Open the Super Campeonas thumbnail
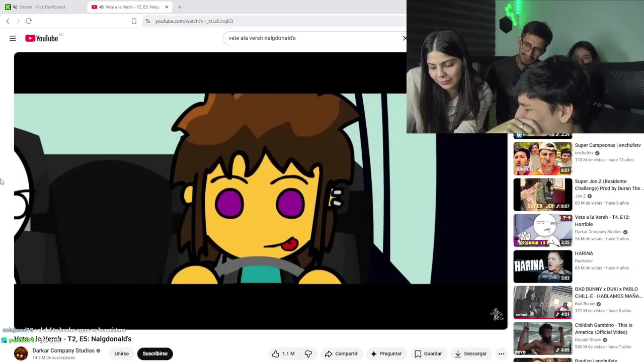644x362 pixels. (x=542, y=158)
